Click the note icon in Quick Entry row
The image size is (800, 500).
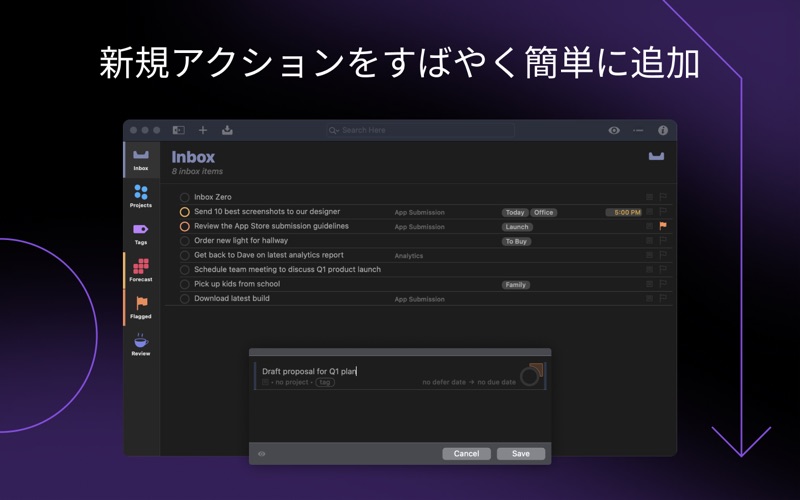click(x=265, y=382)
